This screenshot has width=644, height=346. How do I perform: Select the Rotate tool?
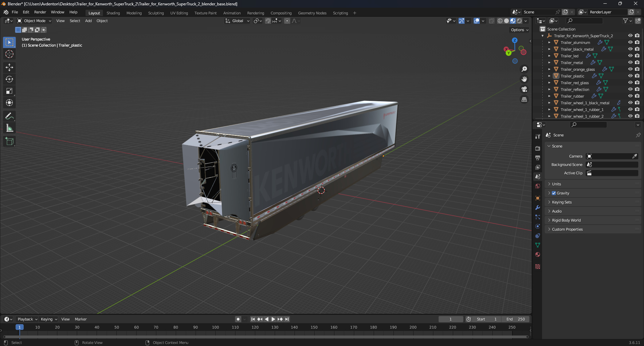click(9, 79)
